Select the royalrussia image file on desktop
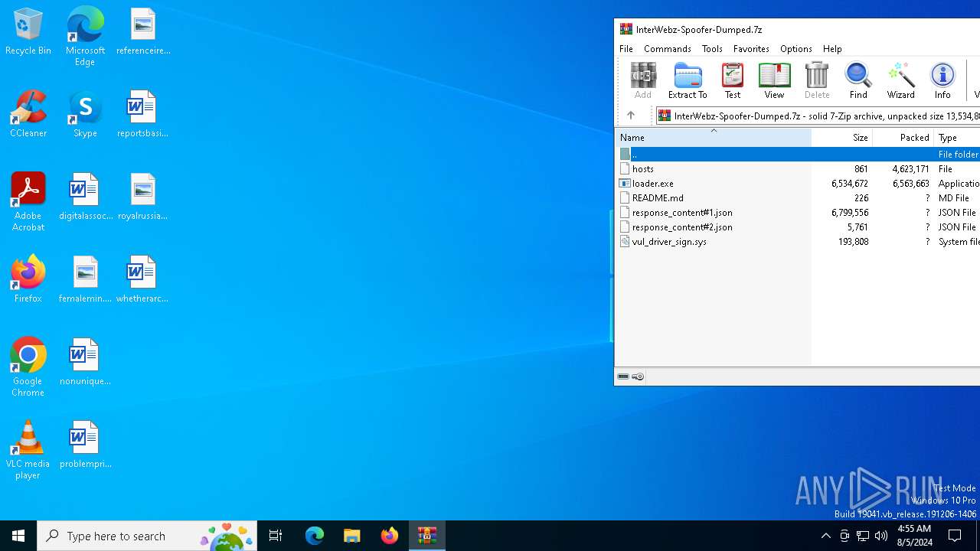Screen dimensions: 980x551 click(x=143, y=197)
